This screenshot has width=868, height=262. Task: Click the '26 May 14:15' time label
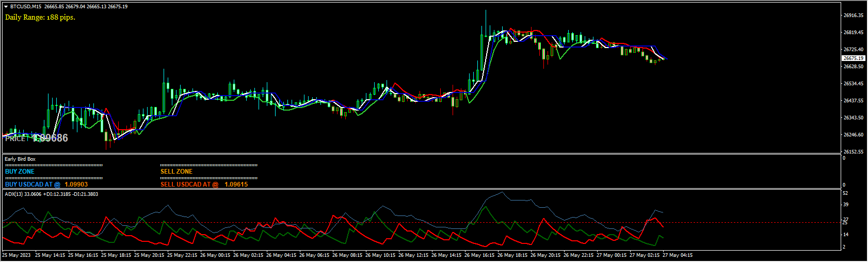446,255
